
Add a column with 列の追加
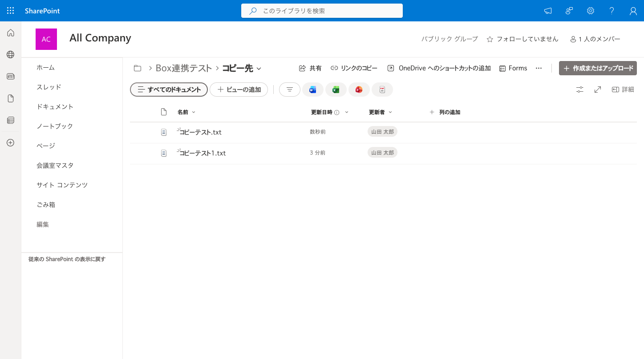click(445, 112)
